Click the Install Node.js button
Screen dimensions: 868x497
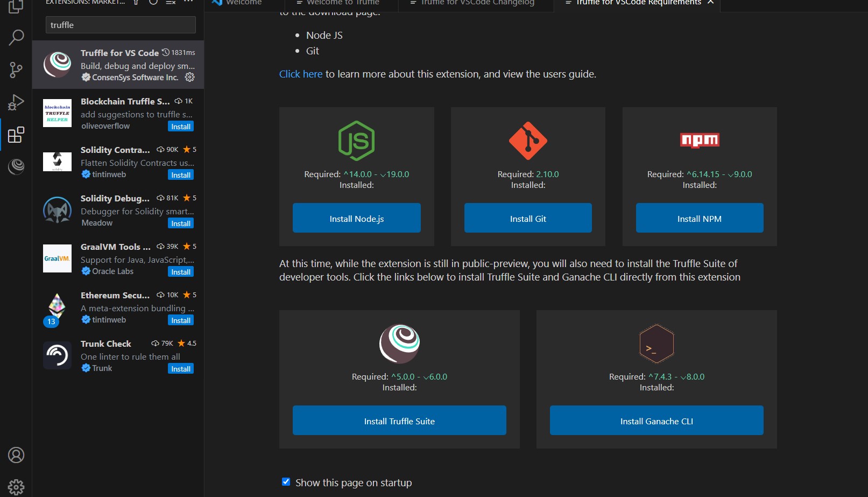[x=356, y=218]
